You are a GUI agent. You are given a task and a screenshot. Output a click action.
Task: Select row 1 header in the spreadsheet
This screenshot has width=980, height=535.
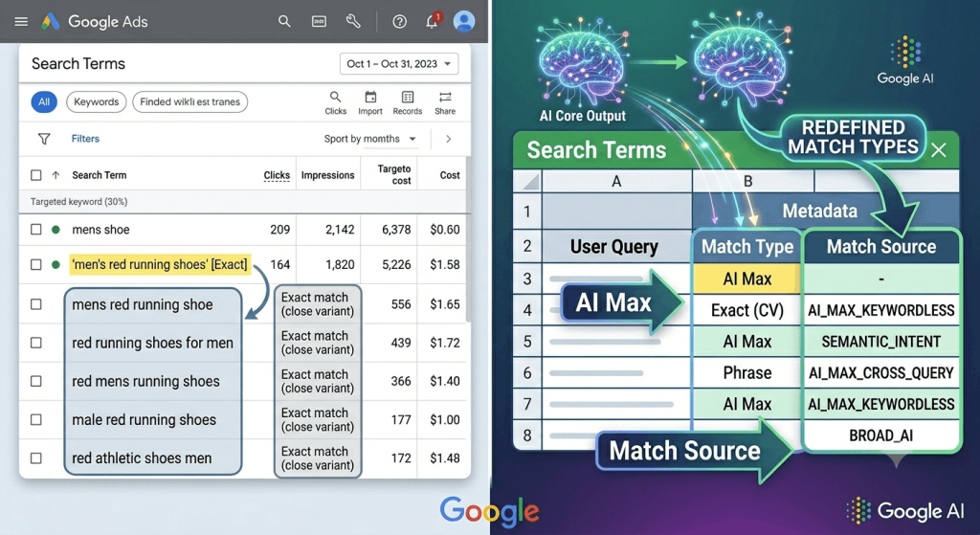coord(527,212)
